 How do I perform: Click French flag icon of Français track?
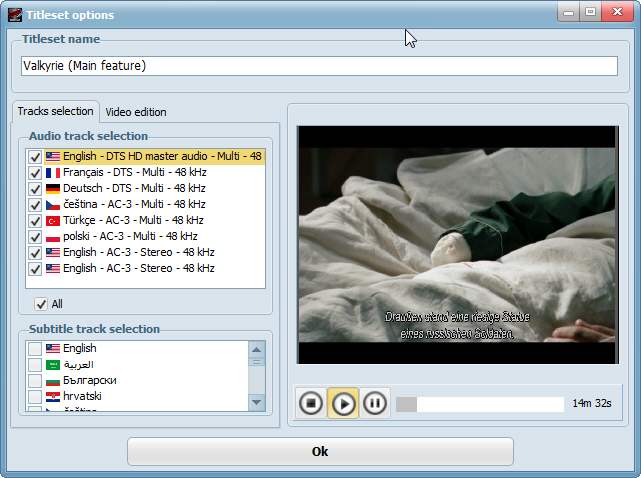coord(53,173)
